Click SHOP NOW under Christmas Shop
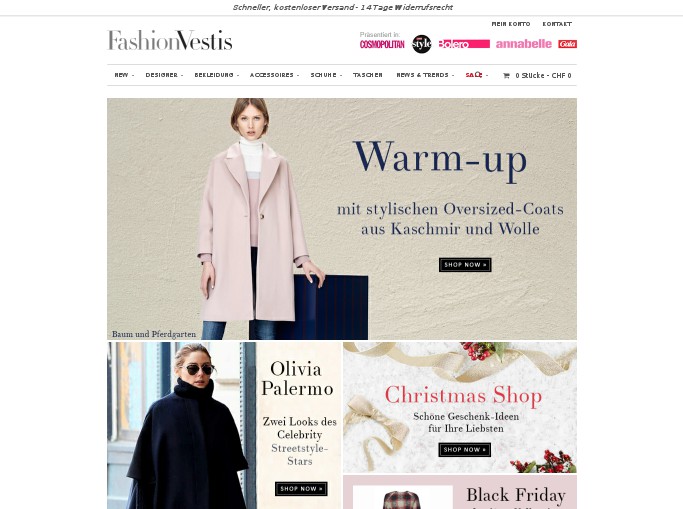 point(464,450)
